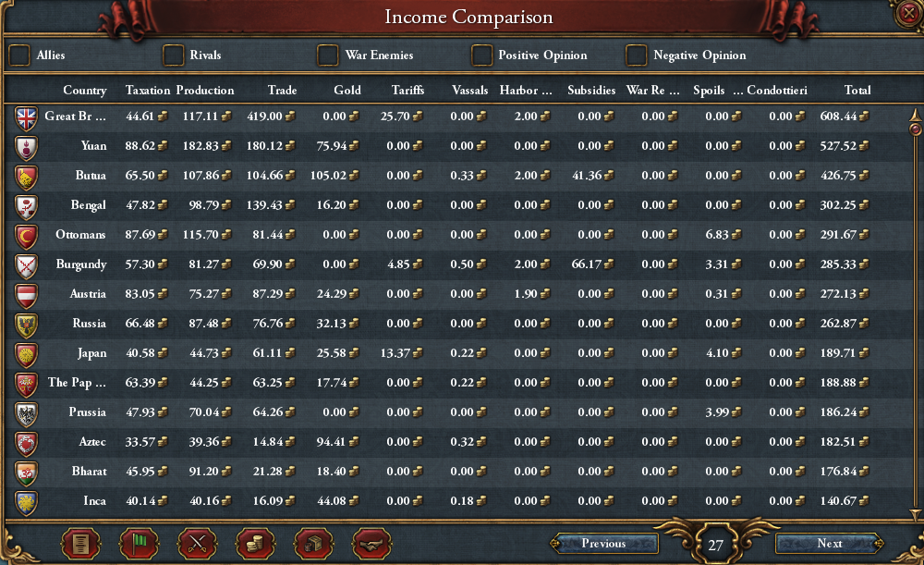The height and width of the screenshot is (565, 924).
Task: Sort by the Taxation column header
Action: [148, 91]
